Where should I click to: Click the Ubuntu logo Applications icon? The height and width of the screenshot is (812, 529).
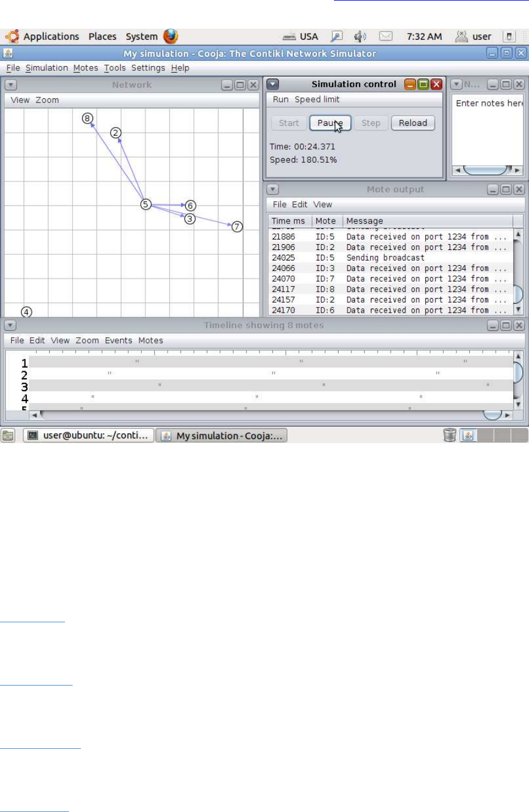coord(12,36)
